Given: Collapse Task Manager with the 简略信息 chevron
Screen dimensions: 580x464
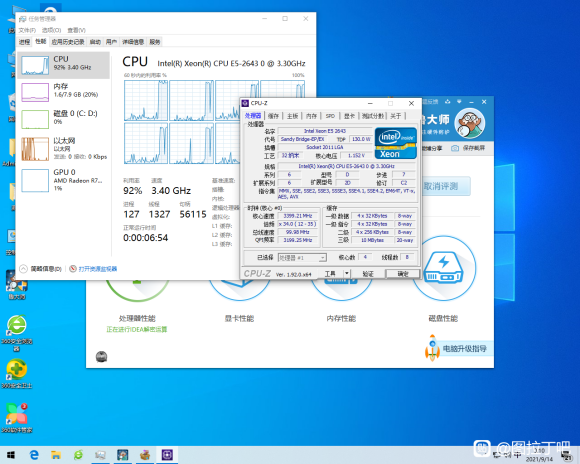Looking at the screenshot, I should click(23, 269).
